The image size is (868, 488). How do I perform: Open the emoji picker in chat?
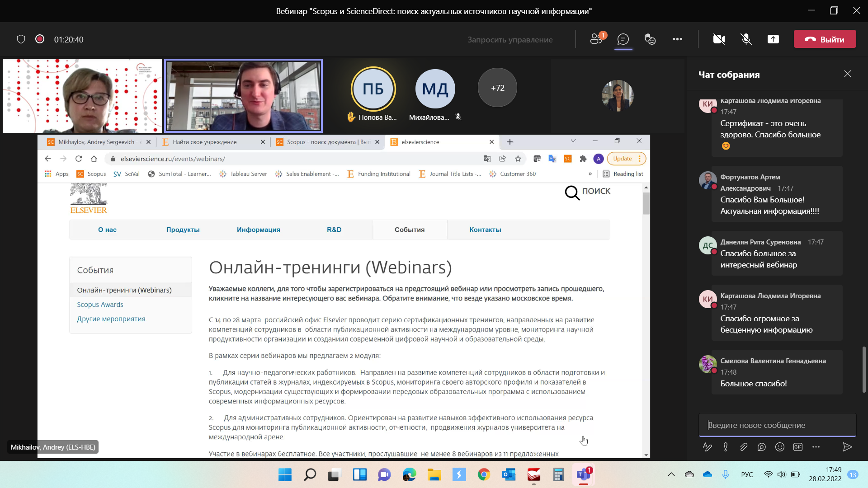point(780,447)
